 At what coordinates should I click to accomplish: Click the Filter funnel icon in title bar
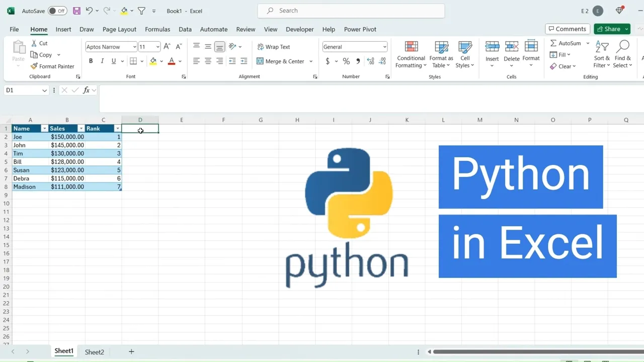pyautogui.click(x=141, y=11)
